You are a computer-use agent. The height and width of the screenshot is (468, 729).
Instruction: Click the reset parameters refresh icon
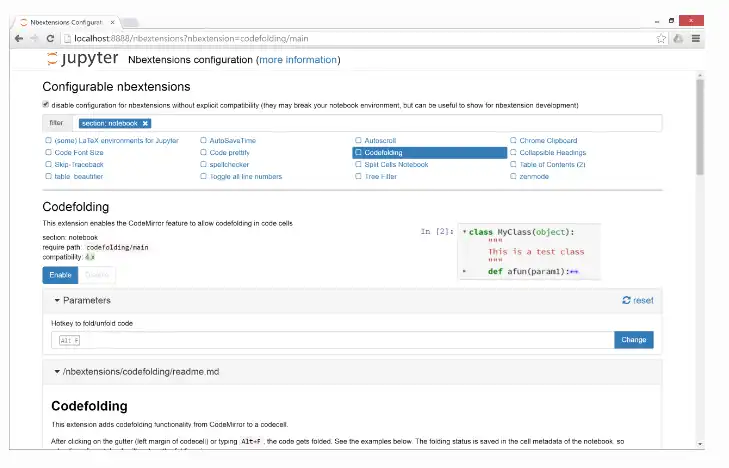(627, 300)
